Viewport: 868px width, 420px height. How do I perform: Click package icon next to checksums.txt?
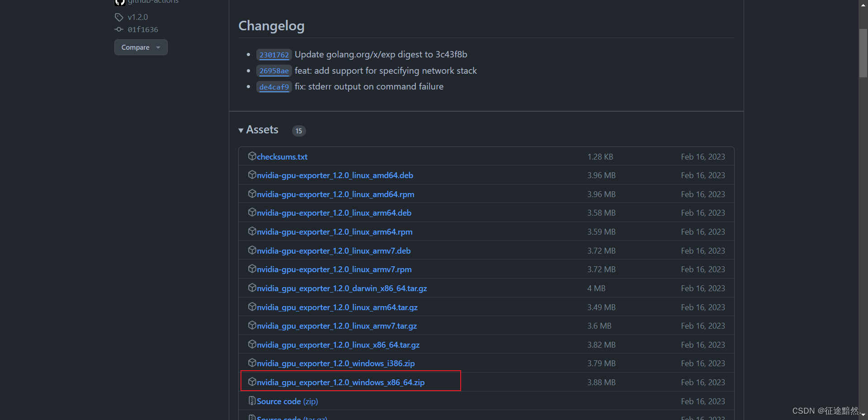(x=252, y=156)
